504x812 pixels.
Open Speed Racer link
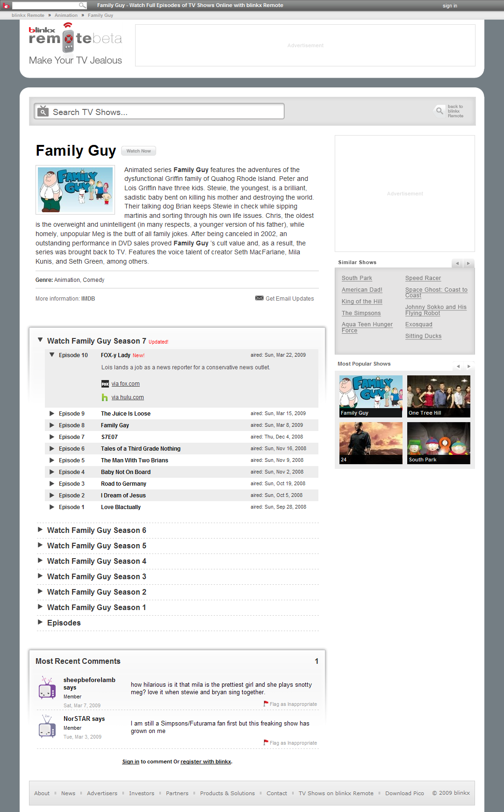(423, 278)
